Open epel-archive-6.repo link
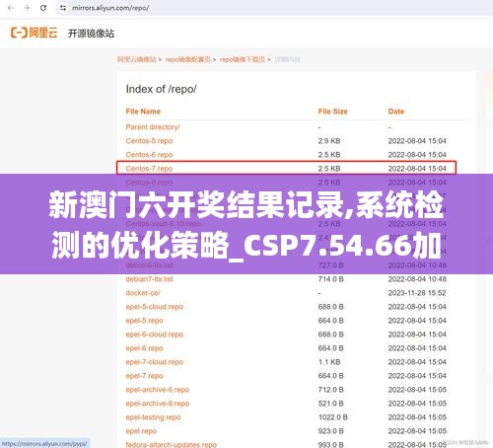 pos(158,390)
